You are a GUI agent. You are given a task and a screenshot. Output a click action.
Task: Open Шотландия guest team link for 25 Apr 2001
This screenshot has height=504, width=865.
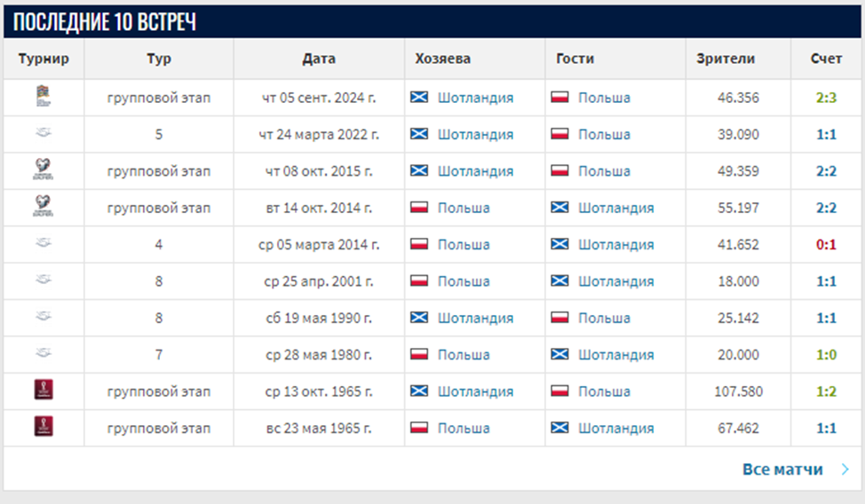point(615,281)
